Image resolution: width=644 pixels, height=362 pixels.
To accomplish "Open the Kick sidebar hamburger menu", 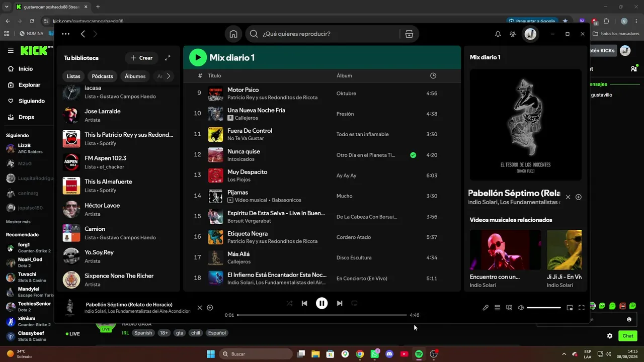I will 11,51.
